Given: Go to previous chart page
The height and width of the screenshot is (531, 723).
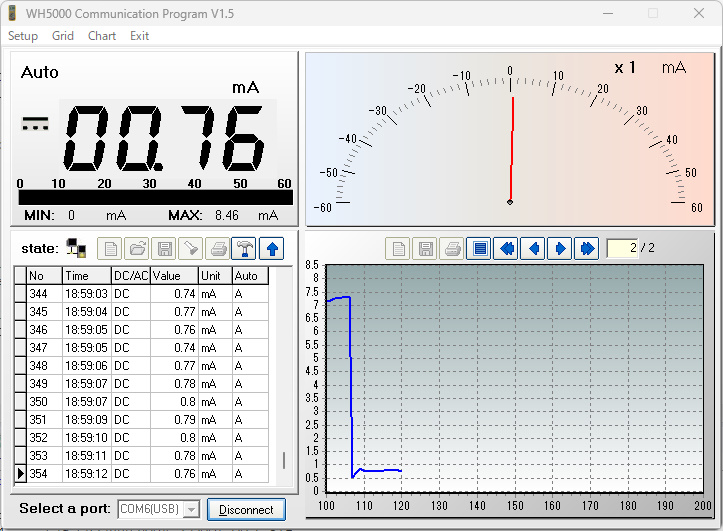Looking at the screenshot, I should (533, 248).
